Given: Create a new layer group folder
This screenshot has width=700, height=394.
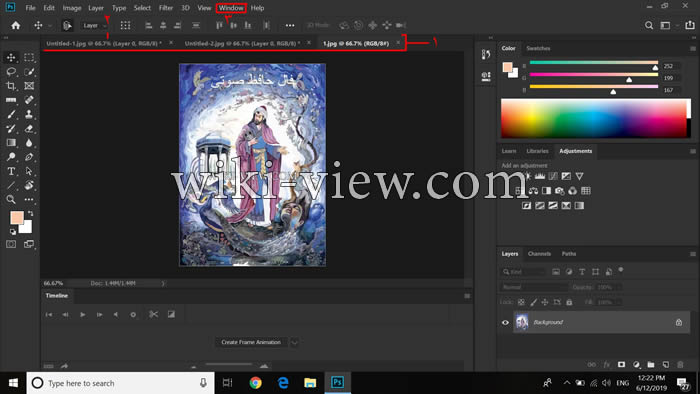Looking at the screenshot, I should pyautogui.click(x=651, y=365).
